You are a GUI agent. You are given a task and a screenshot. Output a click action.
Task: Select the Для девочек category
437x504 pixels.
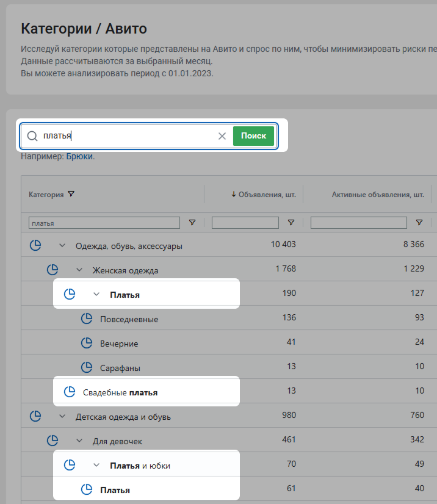117,442
